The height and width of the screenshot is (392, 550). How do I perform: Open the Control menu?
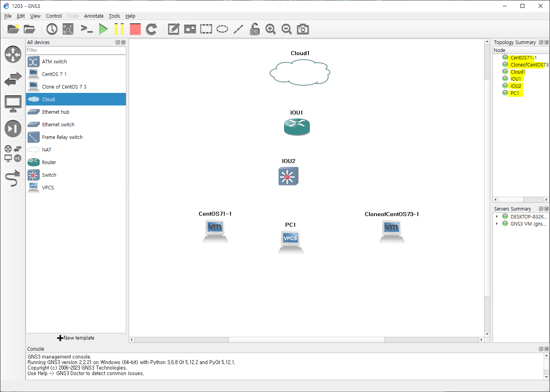click(54, 16)
